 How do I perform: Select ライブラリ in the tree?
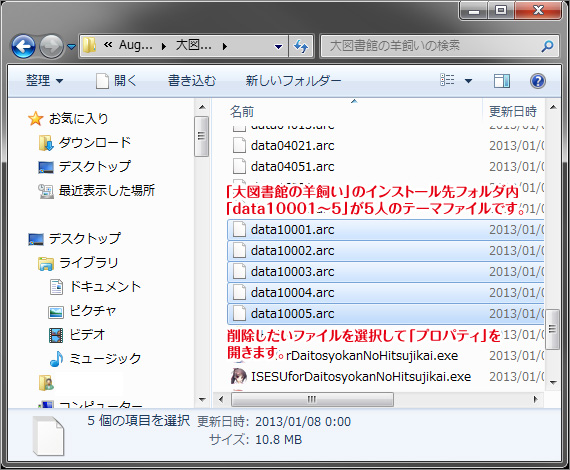88,262
